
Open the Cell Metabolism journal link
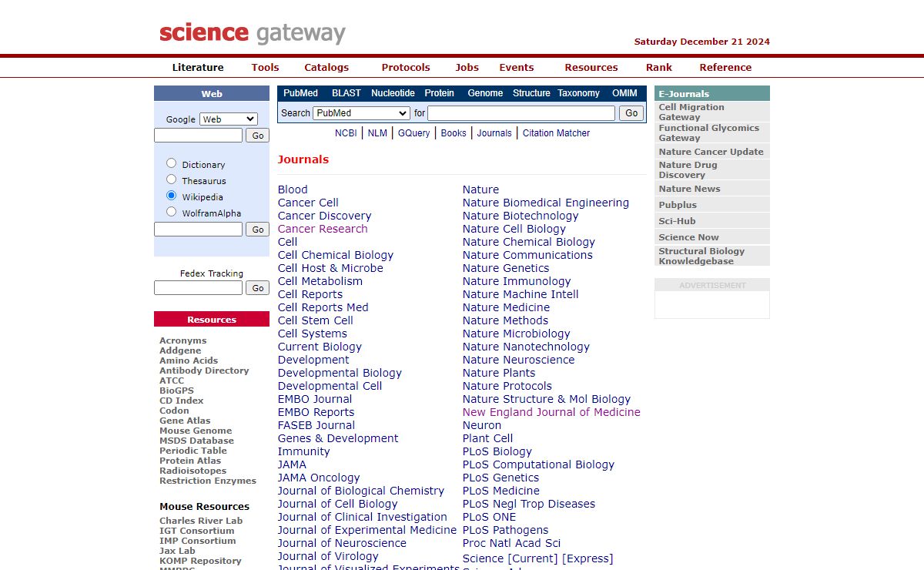(x=320, y=281)
